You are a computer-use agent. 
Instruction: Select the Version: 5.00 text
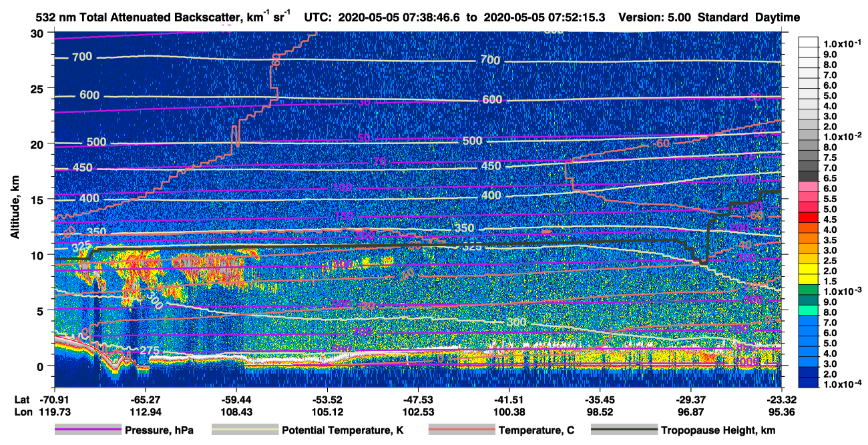click(x=655, y=17)
